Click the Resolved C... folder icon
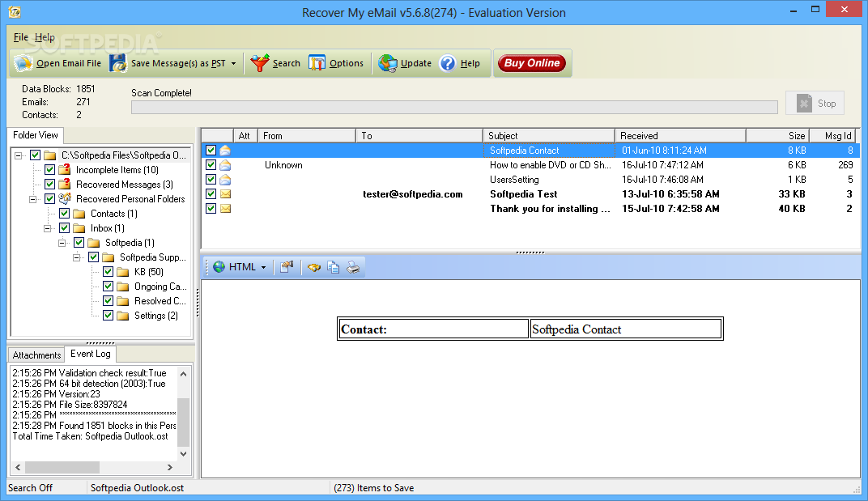 tap(123, 301)
